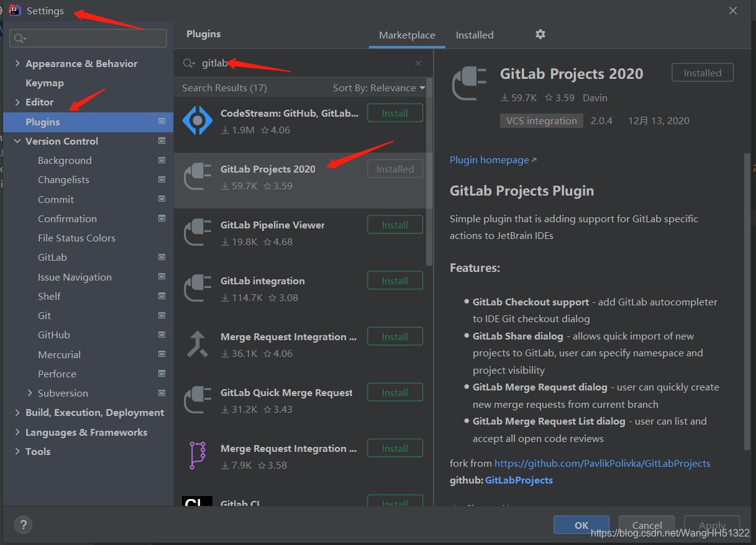Image resolution: width=756 pixels, height=545 pixels.
Task: Open the plugins settings gear menu
Action: pyautogui.click(x=540, y=35)
